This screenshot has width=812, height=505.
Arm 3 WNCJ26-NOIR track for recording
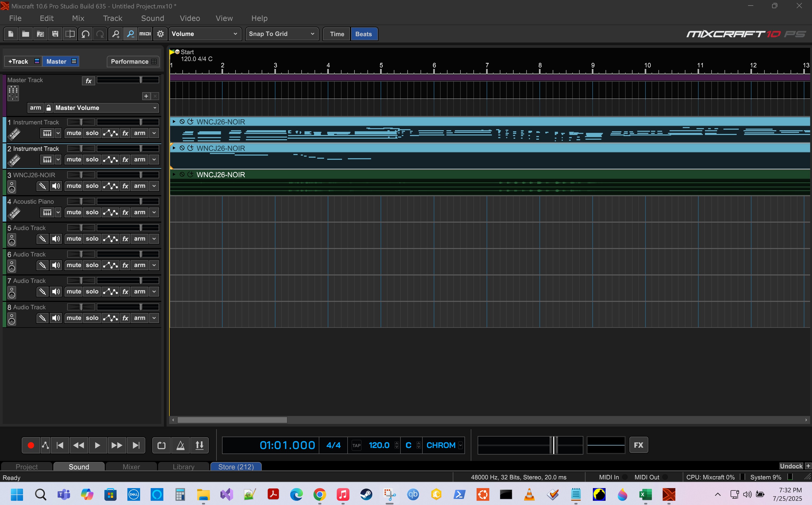140,186
